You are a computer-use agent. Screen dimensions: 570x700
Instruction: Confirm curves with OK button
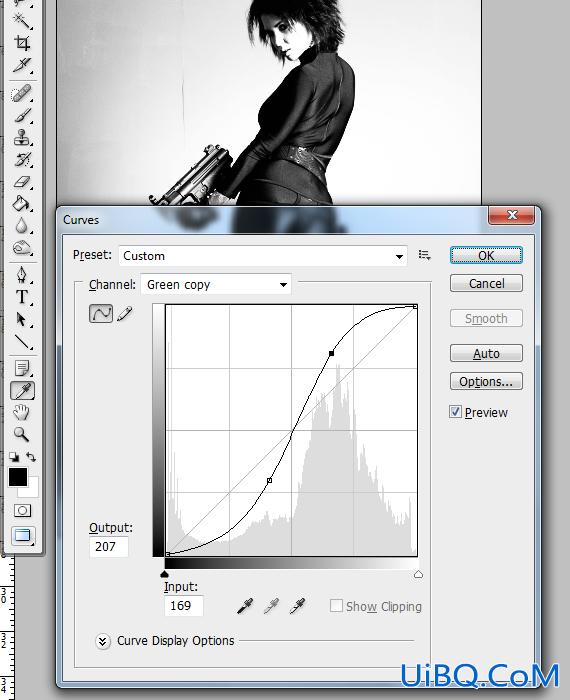[486, 255]
